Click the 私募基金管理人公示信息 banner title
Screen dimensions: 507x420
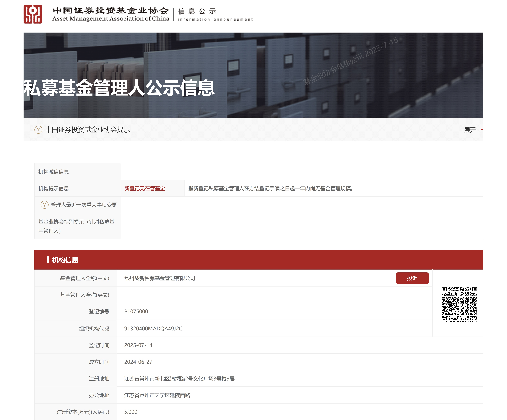click(119, 88)
